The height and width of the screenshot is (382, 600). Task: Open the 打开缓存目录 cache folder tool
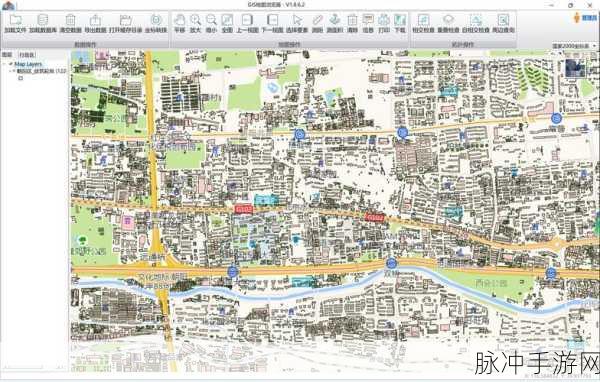126,23
